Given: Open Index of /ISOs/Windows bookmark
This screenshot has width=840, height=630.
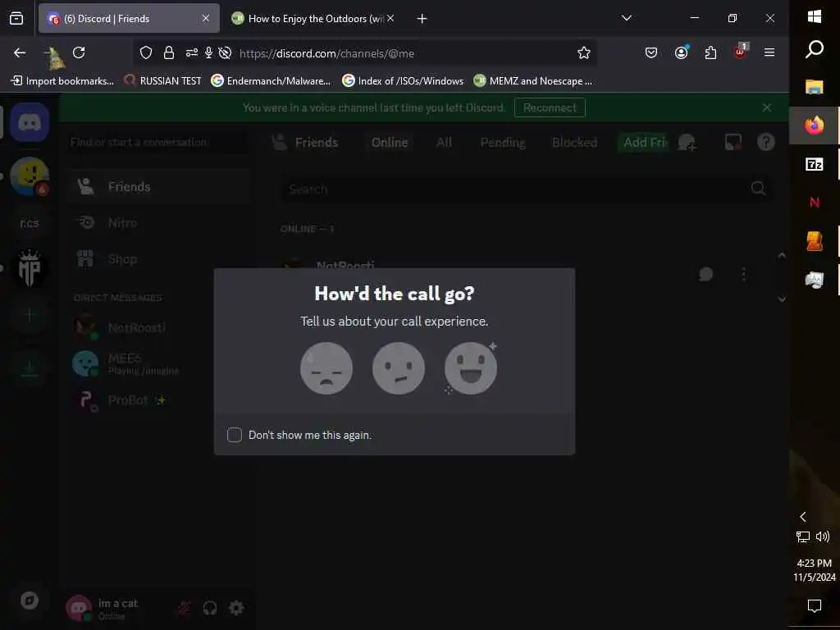Looking at the screenshot, I should (403, 81).
